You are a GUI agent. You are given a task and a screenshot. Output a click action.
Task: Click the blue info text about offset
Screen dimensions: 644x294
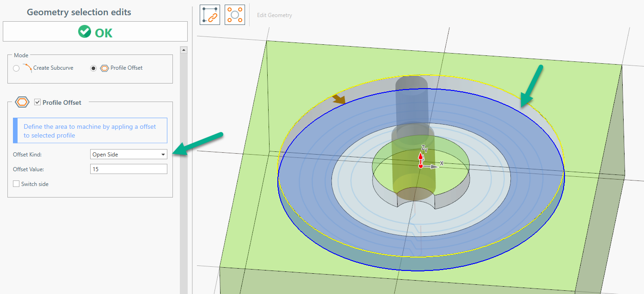(x=90, y=131)
